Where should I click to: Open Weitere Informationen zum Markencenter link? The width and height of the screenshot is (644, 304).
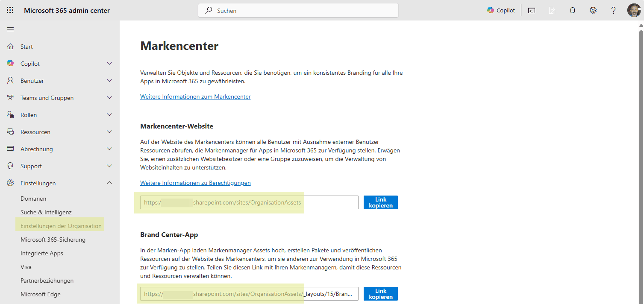pyautogui.click(x=195, y=96)
